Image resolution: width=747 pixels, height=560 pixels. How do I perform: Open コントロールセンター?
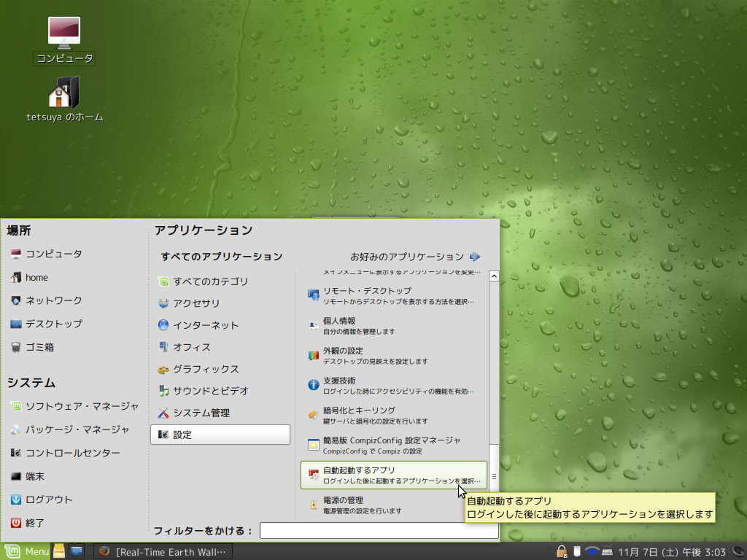[65, 453]
